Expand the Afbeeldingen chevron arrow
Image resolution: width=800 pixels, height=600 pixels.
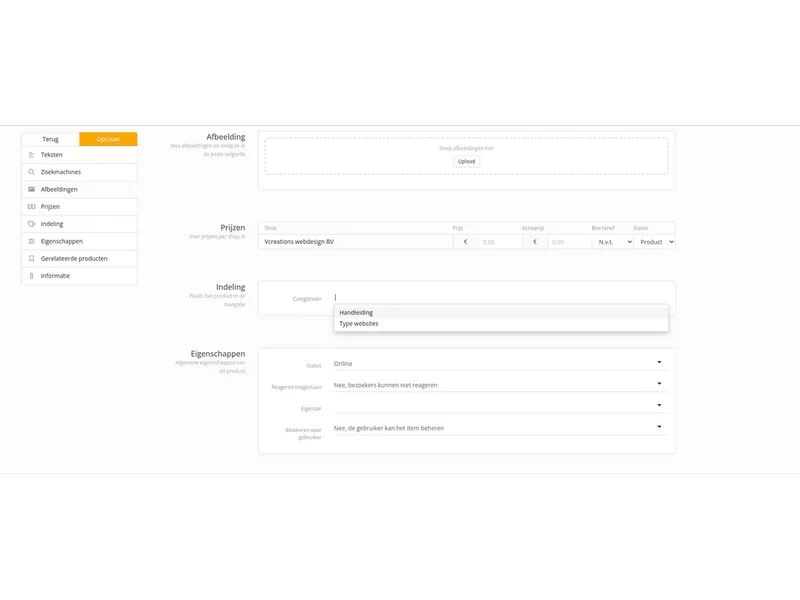click(x=130, y=190)
